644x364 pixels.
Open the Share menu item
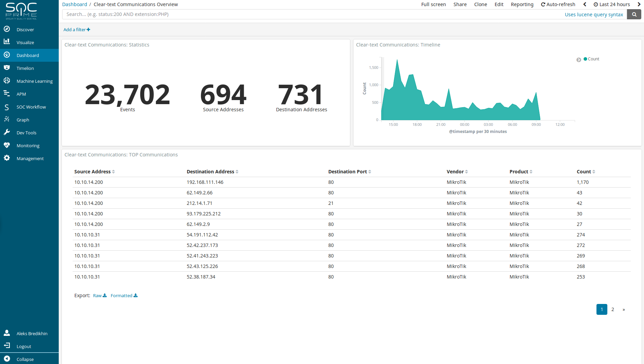(460, 4)
